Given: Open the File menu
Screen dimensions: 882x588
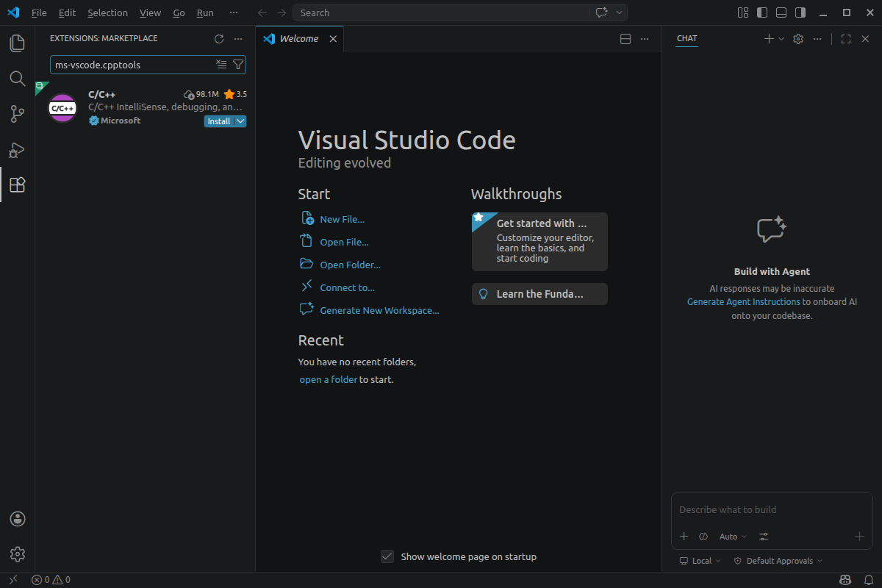Looking at the screenshot, I should (x=39, y=12).
